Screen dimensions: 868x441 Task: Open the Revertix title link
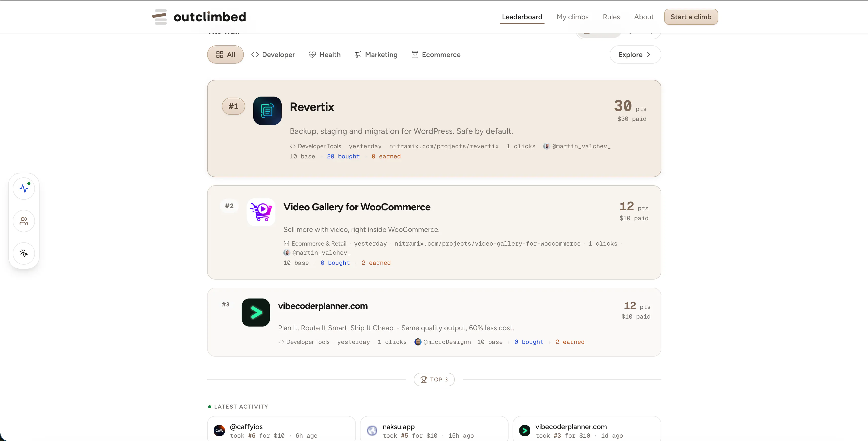[x=312, y=107]
